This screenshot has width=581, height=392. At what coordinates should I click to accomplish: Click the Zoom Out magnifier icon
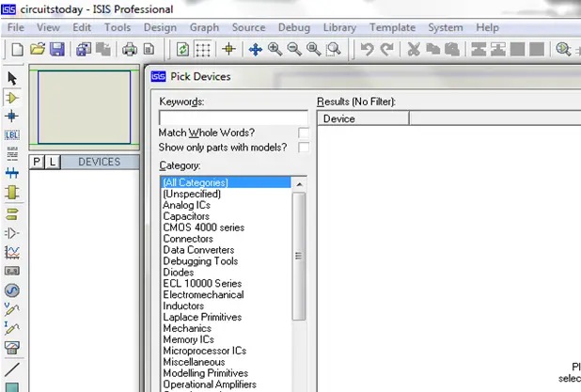tap(294, 49)
